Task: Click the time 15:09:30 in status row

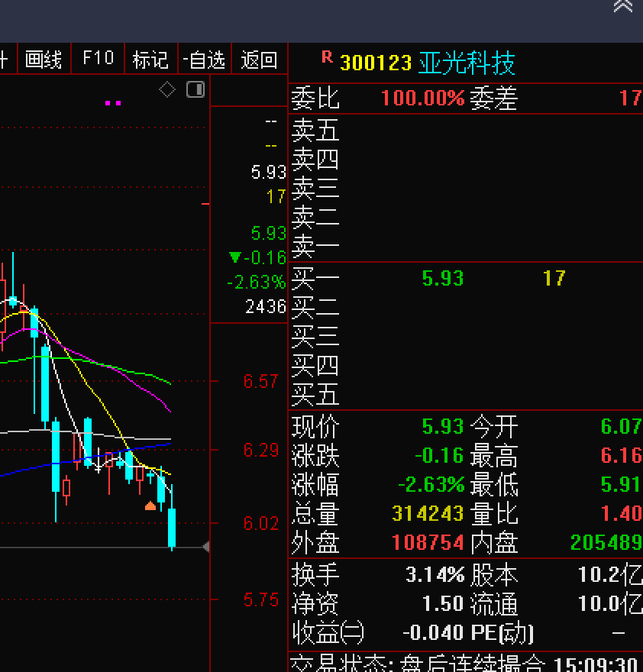Action: (596, 664)
